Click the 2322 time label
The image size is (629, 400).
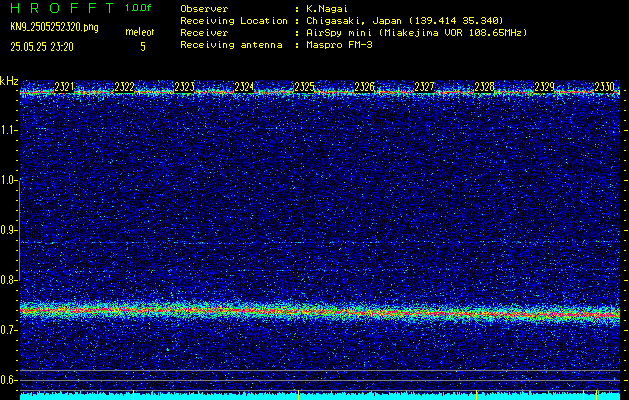(124, 87)
